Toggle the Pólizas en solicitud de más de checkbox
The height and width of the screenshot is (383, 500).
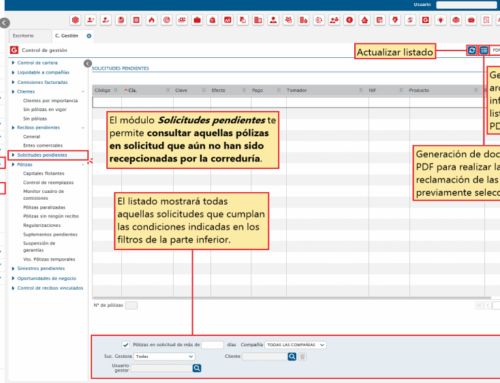(x=126, y=345)
